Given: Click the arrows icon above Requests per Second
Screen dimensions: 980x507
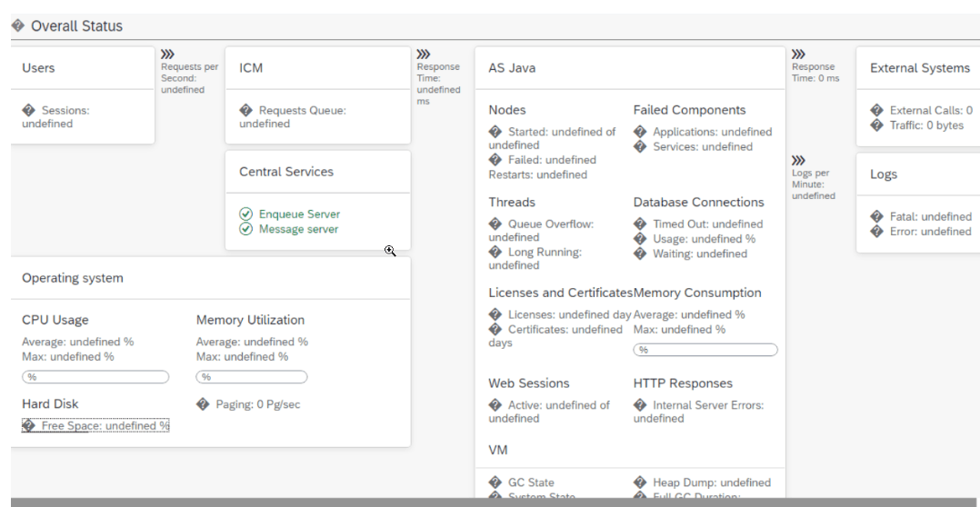Looking at the screenshot, I should coord(167,55).
